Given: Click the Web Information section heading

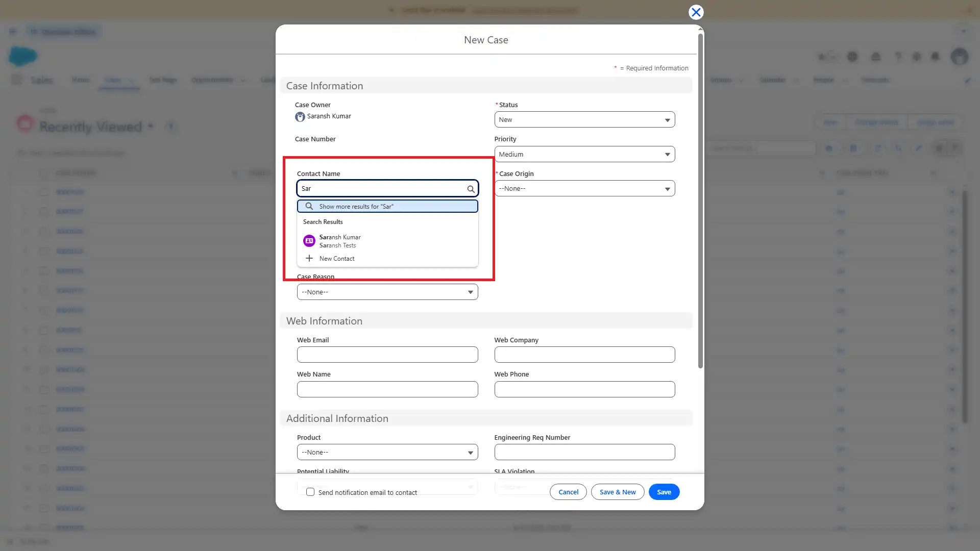Looking at the screenshot, I should (324, 321).
